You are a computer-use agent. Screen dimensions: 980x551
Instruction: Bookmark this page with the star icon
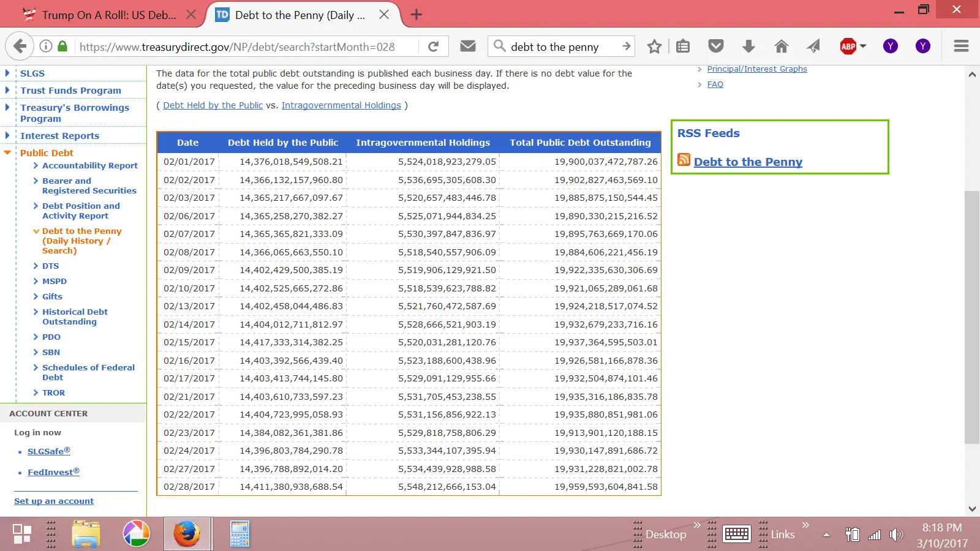point(654,47)
